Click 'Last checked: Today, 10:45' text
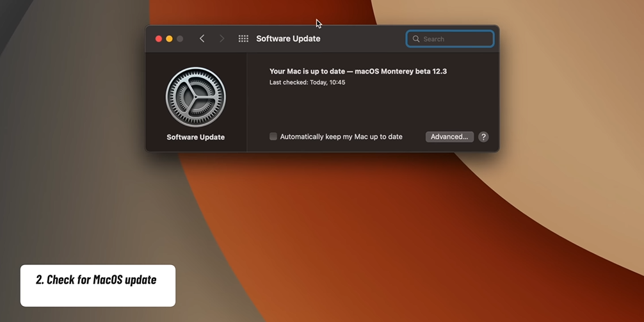This screenshot has height=322, width=644. 307,82
